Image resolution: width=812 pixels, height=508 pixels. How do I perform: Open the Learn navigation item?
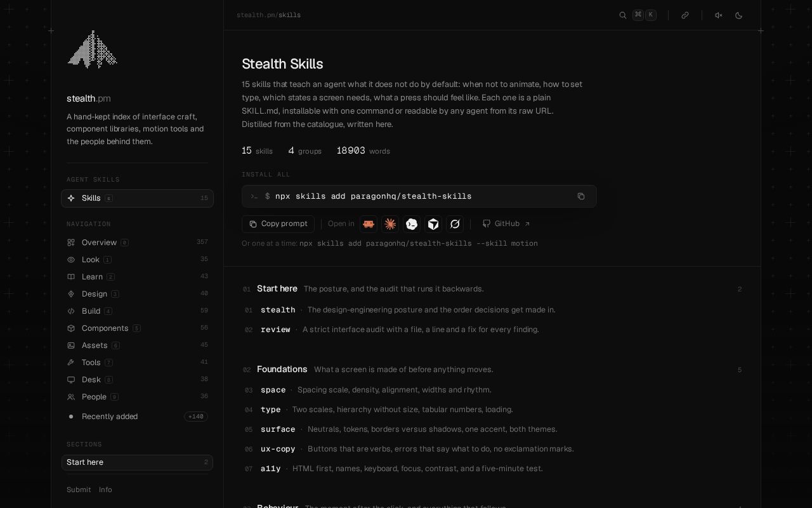click(x=137, y=277)
